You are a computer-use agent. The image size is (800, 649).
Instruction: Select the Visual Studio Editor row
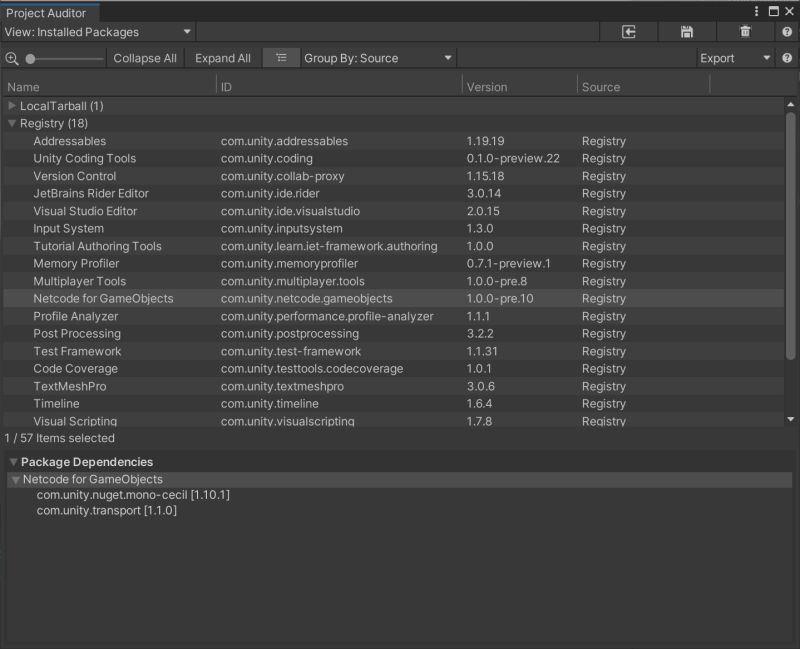[393, 211]
